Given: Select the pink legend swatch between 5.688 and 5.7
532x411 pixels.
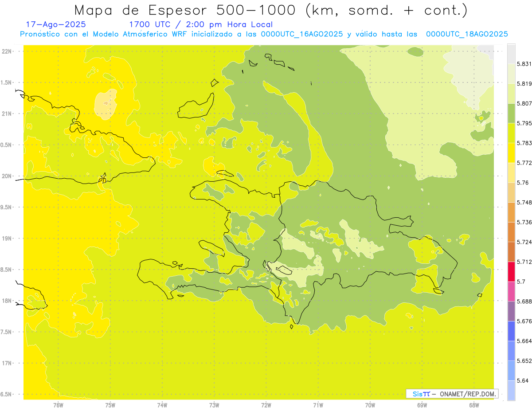Looking at the screenshot, I should (x=511, y=291).
